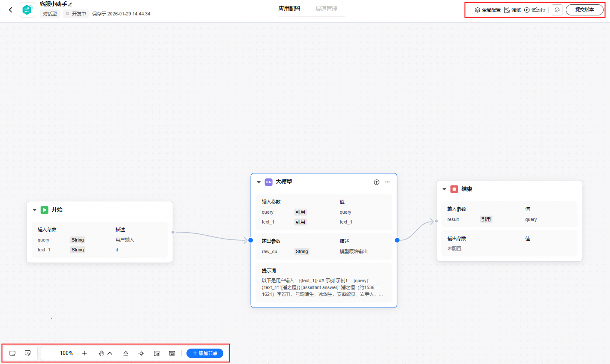Collapse the 开始 node
Image resolution: width=610 pixels, height=364 pixels.
coord(35,210)
